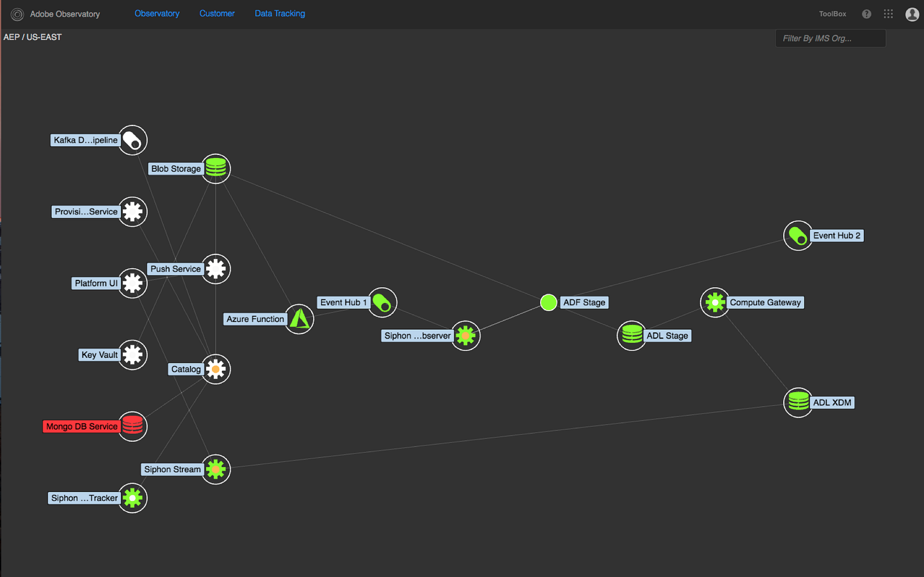Click the Kafka D...ipeline label

pos(85,140)
